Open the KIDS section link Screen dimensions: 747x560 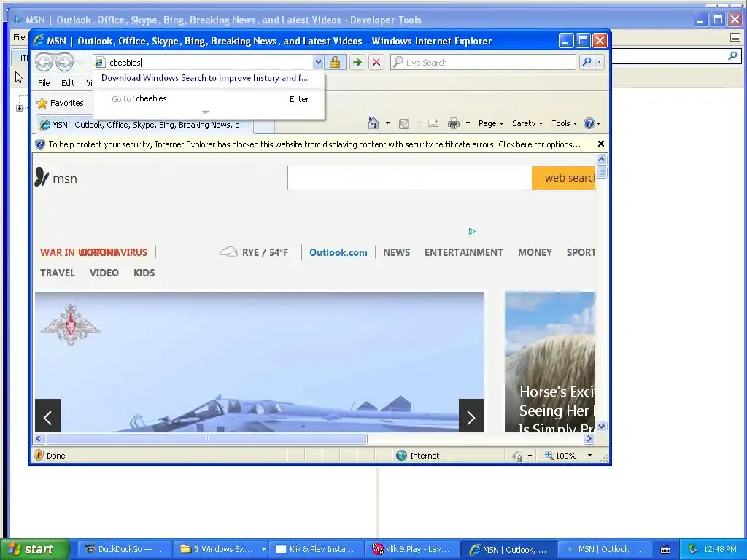144,273
